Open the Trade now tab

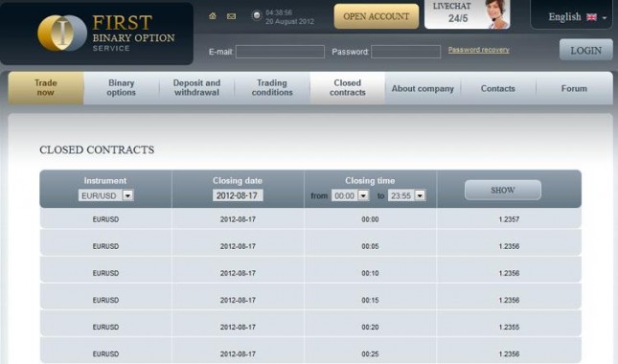coord(46,88)
